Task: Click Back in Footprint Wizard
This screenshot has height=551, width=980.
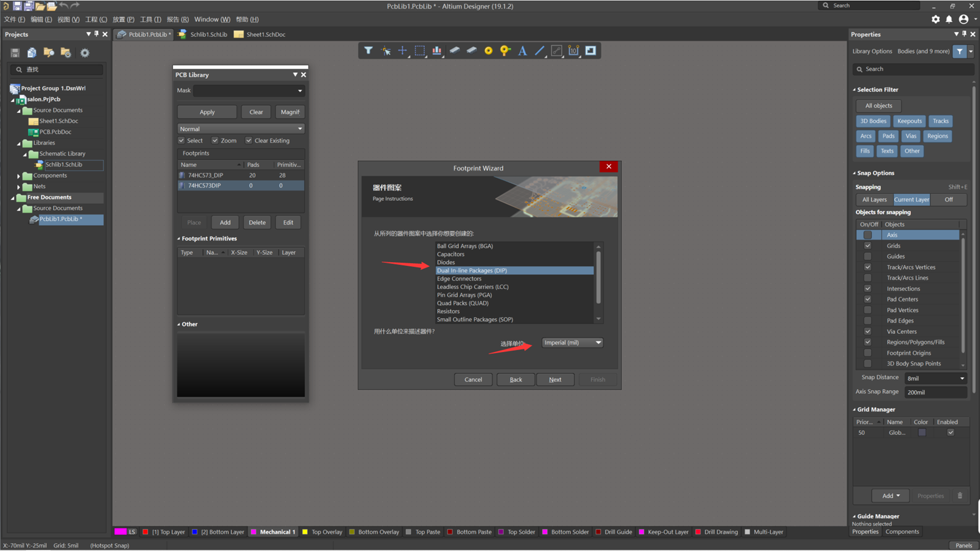Action: click(516, 379)
